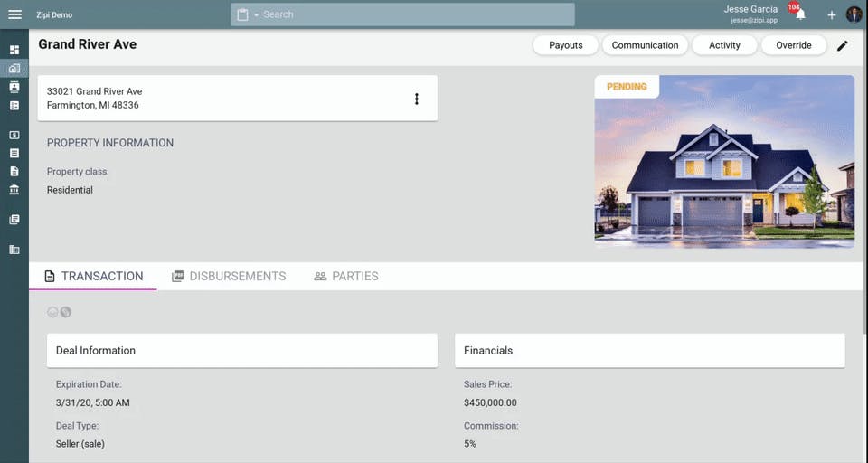Open the Activity button
The height and width of the screenshot is (463, 868).
pyautogui.click(x=724, y=45)
